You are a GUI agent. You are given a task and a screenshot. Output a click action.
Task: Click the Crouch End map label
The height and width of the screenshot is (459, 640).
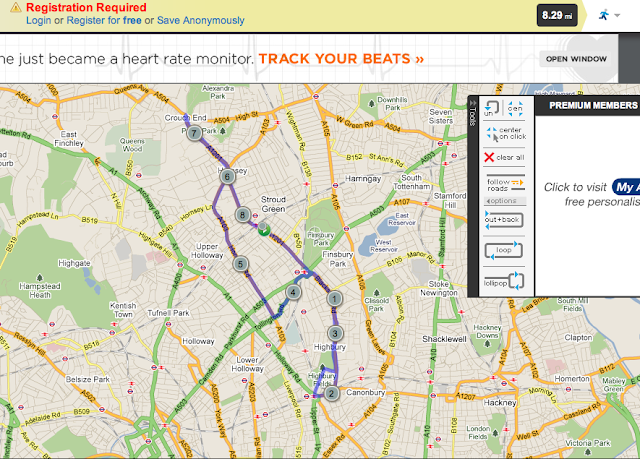pyautogui.click(x=185, y=118)
